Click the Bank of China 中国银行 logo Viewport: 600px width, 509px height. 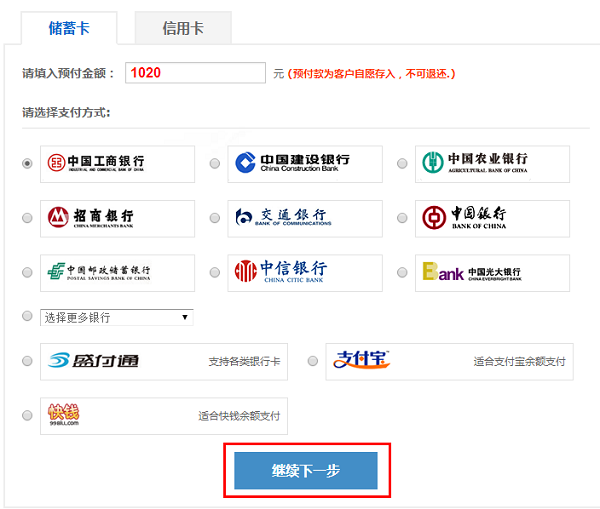[x=492, y=218]
